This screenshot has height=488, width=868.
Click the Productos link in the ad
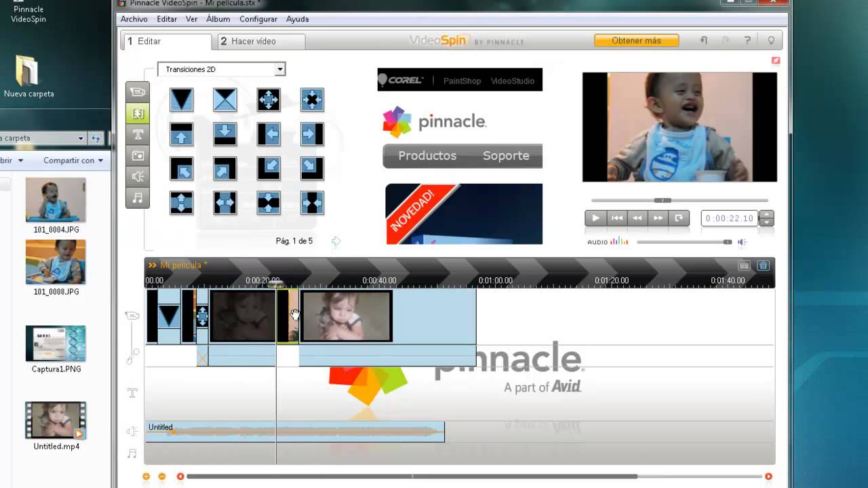coord(427,156)
